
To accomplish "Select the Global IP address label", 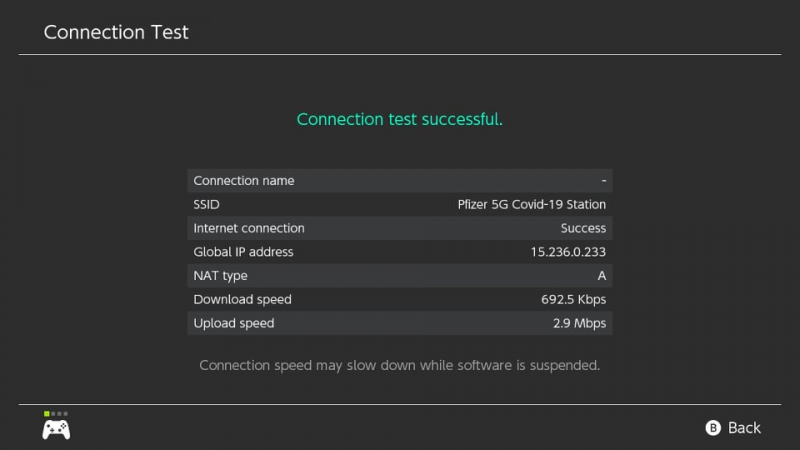I will click(243, 252).
